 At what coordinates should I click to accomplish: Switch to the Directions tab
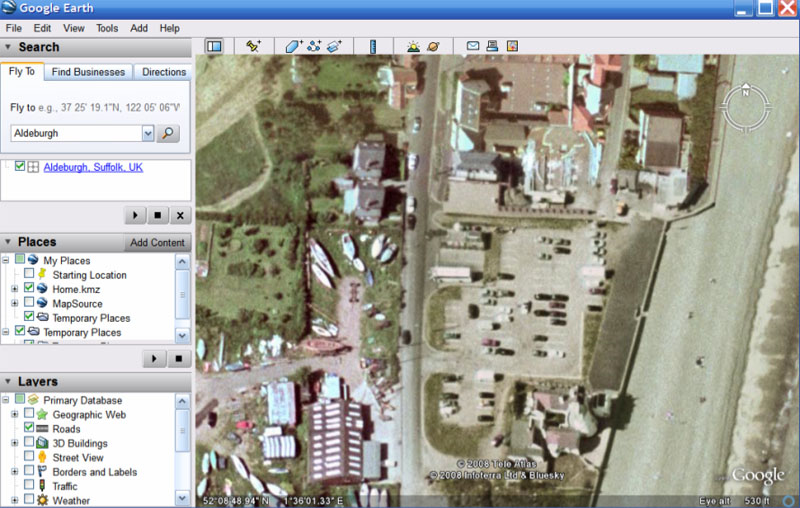click(163, 72)
